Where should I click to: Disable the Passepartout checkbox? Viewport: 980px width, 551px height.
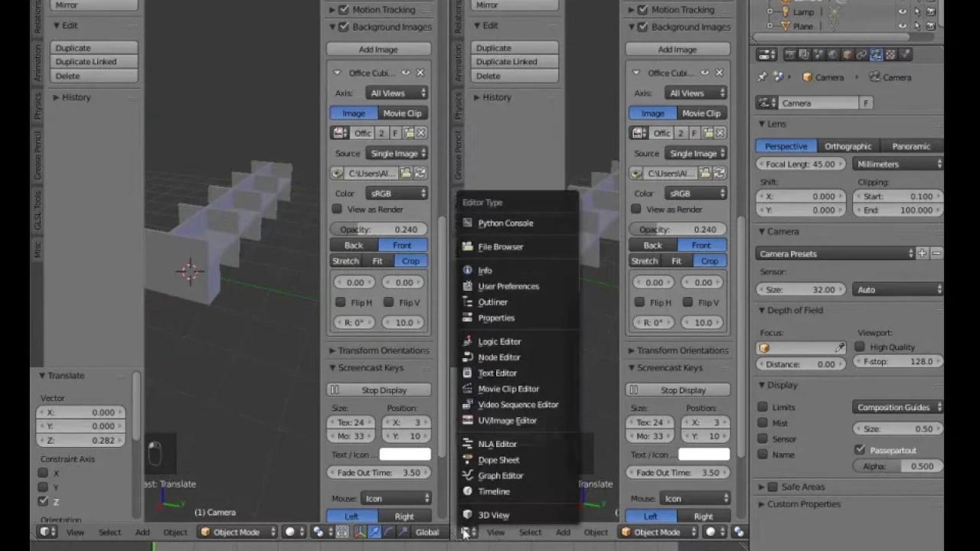pyautogui.click(x=859, y=449)
